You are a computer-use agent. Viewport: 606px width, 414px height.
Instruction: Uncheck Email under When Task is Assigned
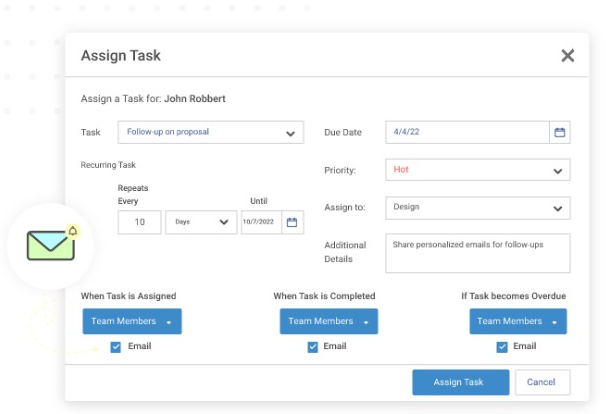pyautogui.click(x=116, y=347)
